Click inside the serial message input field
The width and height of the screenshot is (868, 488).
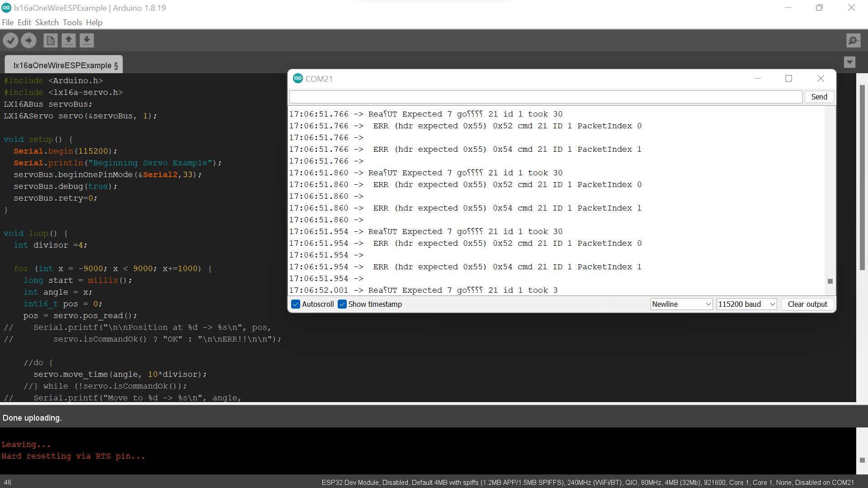(542, 97)
